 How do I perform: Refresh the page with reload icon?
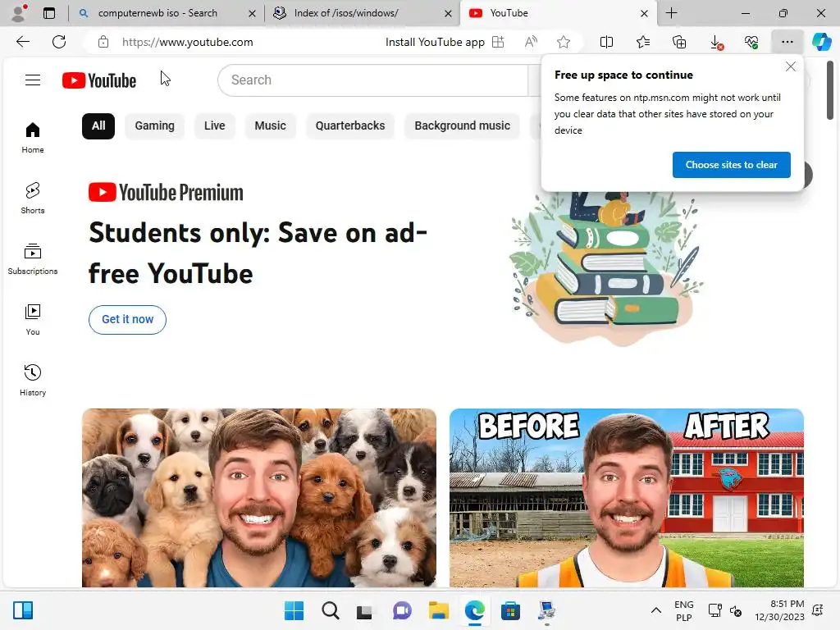pyautogui.click(x=59, y=42)
